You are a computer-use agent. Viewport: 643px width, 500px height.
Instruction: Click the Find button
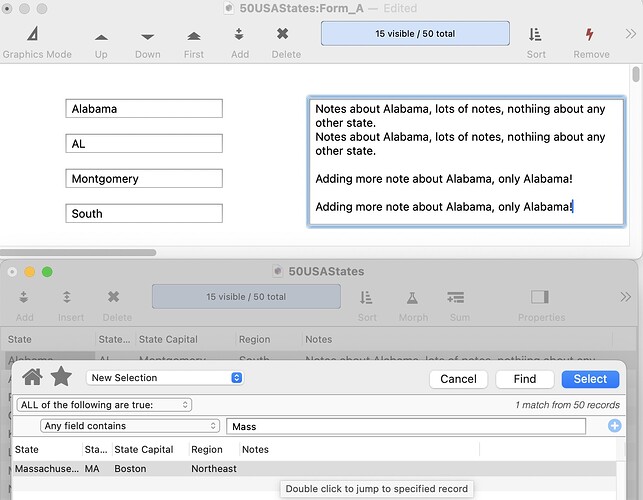(525, 379)
